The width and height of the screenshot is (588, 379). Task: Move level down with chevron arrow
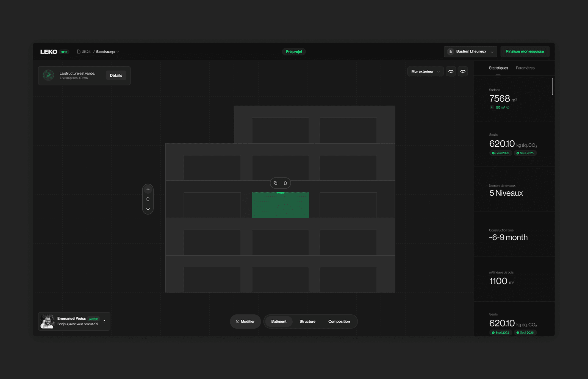click(x=148, y=209)
